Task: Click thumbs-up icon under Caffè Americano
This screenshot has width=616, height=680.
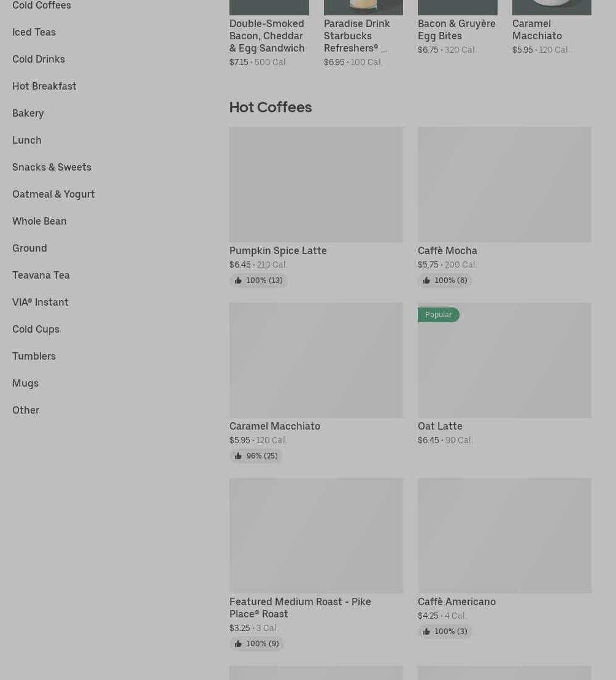Action: coord(426,632)
